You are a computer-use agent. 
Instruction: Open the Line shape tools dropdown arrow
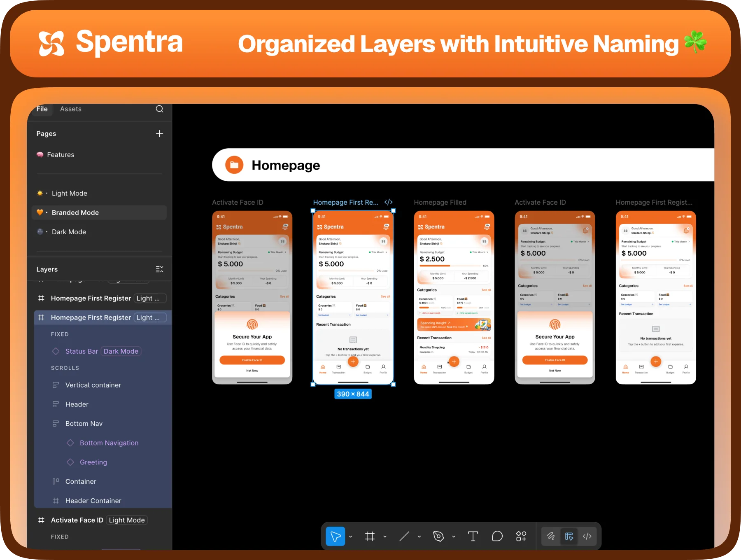(x=419, y=537)
